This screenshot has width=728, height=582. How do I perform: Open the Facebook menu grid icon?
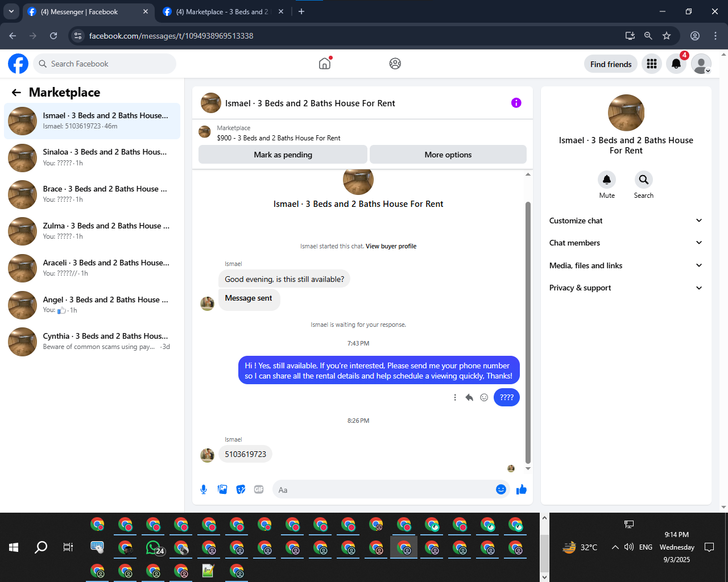point(652,64)
